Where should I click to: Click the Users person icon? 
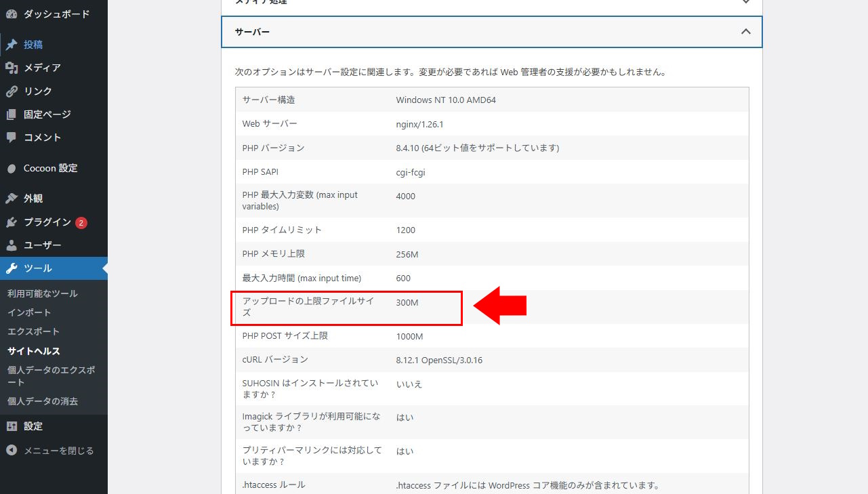[12, 245]
